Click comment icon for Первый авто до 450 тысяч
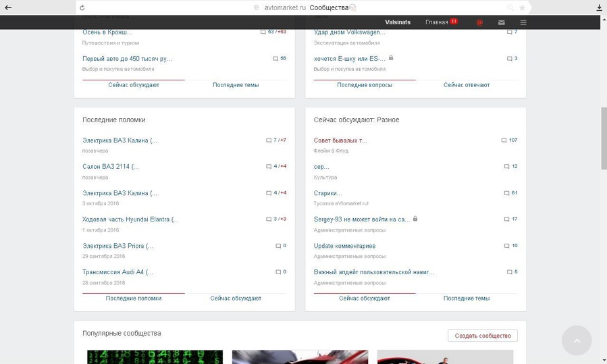The height and width of the screenshot is (364, 607). pos(275,59)
